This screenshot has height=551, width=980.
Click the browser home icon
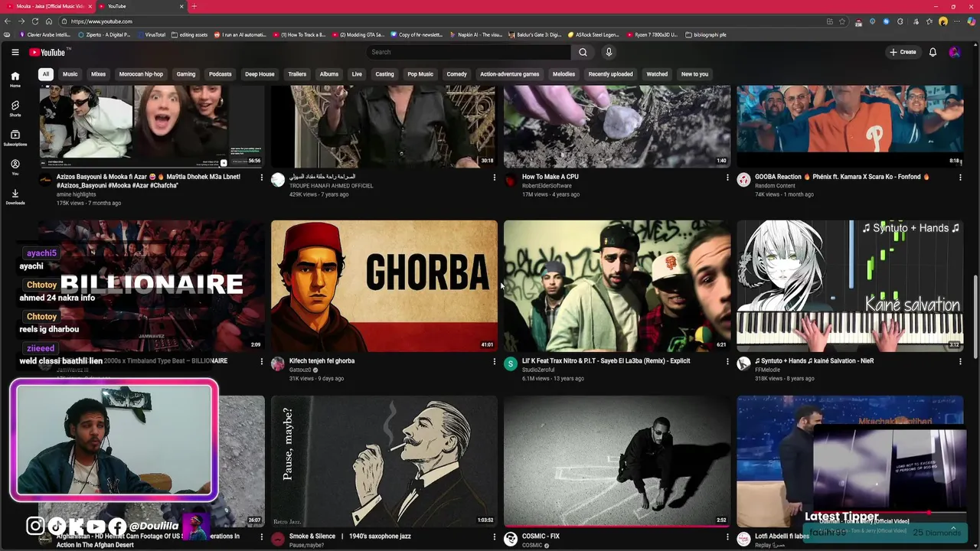48,21
